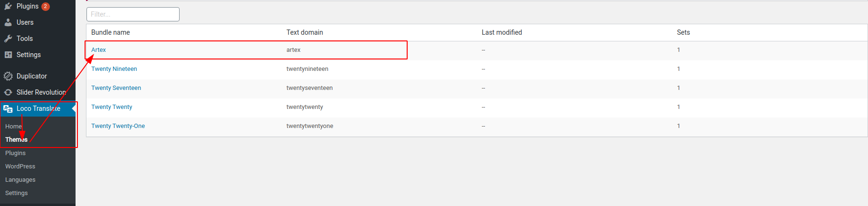
Task: Go to Loco Translate Home submenu
Action: coord(13,127)
